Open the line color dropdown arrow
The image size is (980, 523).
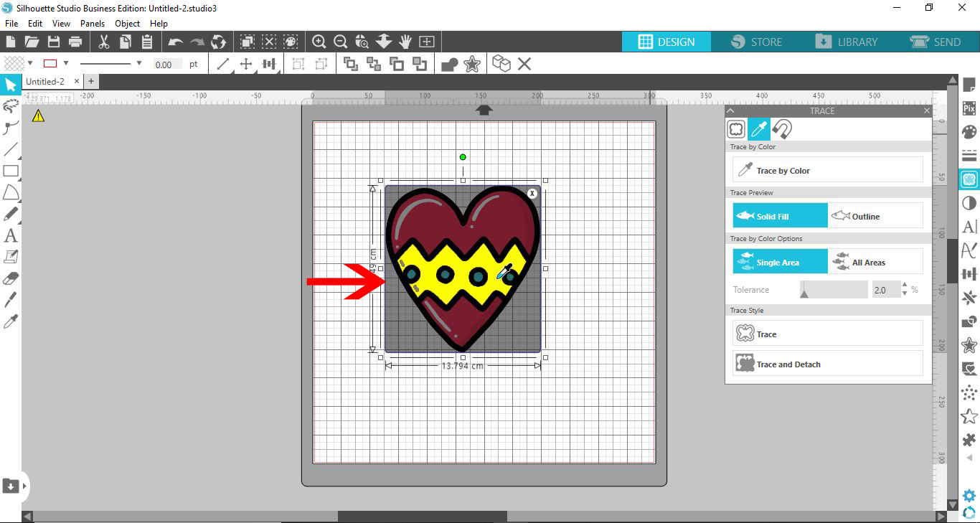tap(65, 63)
